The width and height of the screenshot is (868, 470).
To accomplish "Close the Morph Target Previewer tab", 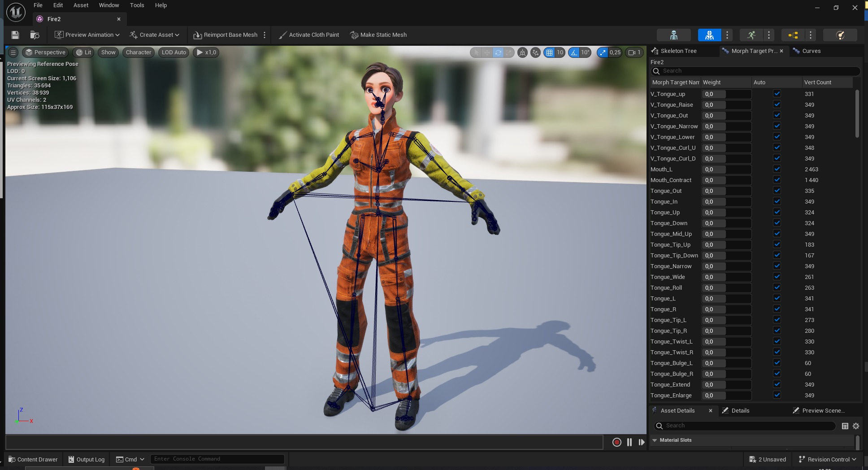I will point(781,51).
